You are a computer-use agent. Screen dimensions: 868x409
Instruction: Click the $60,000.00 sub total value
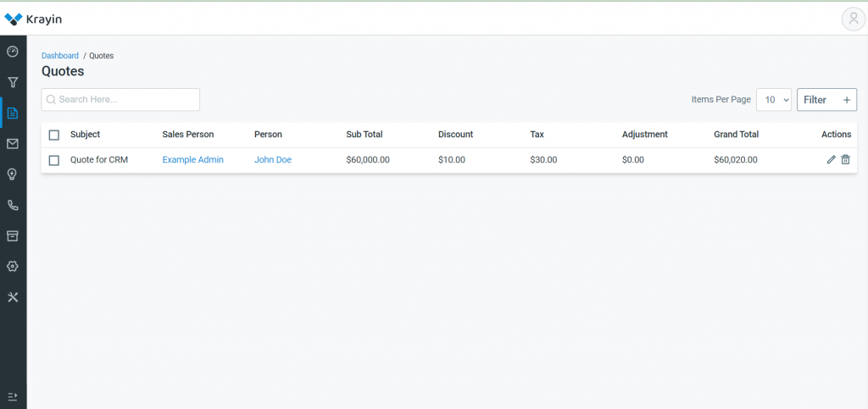[x=368, y=160]
